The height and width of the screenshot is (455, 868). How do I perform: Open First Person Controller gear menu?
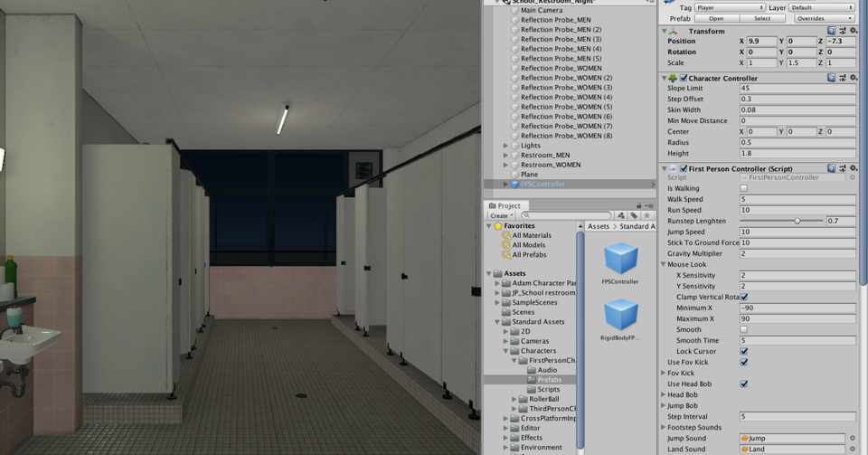854,168
